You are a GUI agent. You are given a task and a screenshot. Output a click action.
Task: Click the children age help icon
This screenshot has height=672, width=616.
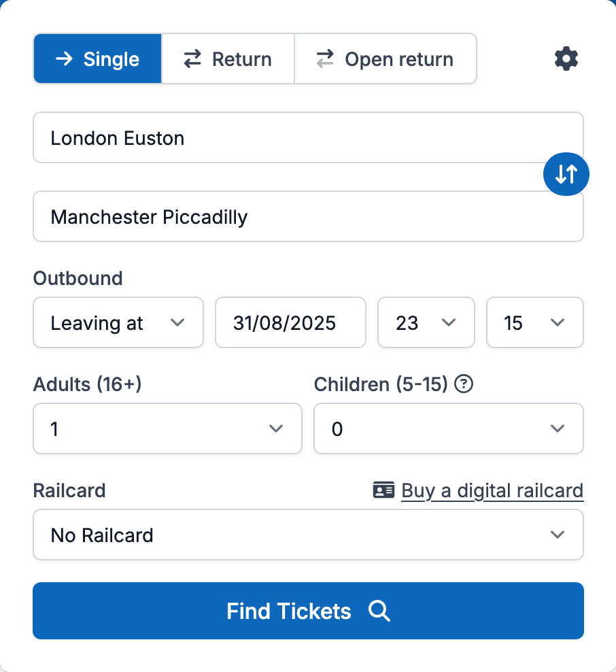tap(464, 384)
